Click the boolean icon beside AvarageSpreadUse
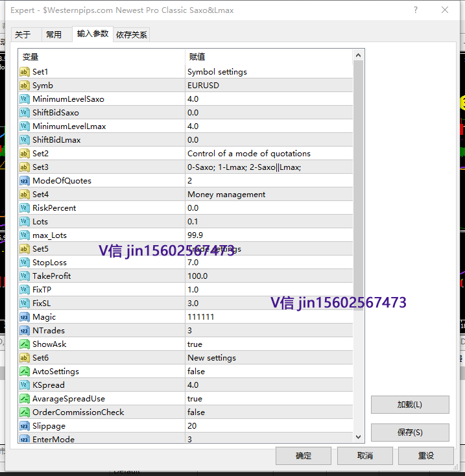 click(x=25, y=399)
